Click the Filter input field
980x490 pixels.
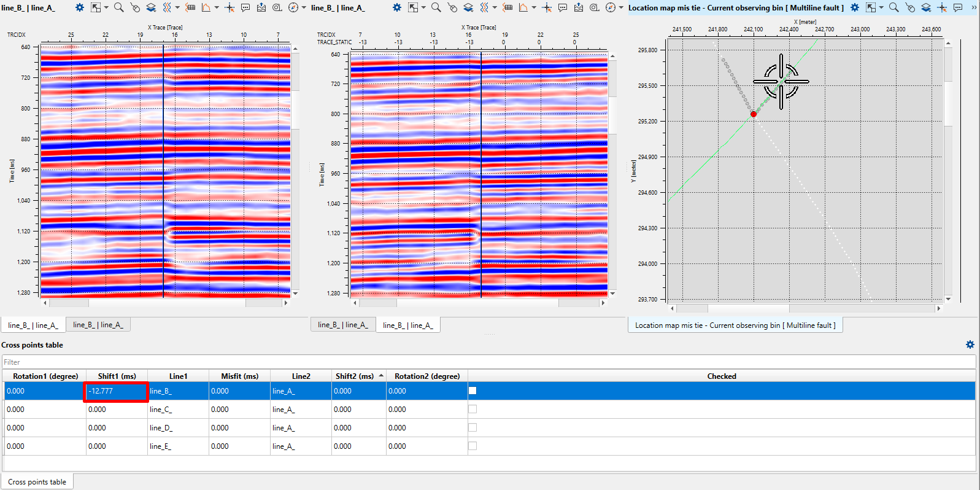(x=488, y=362)
